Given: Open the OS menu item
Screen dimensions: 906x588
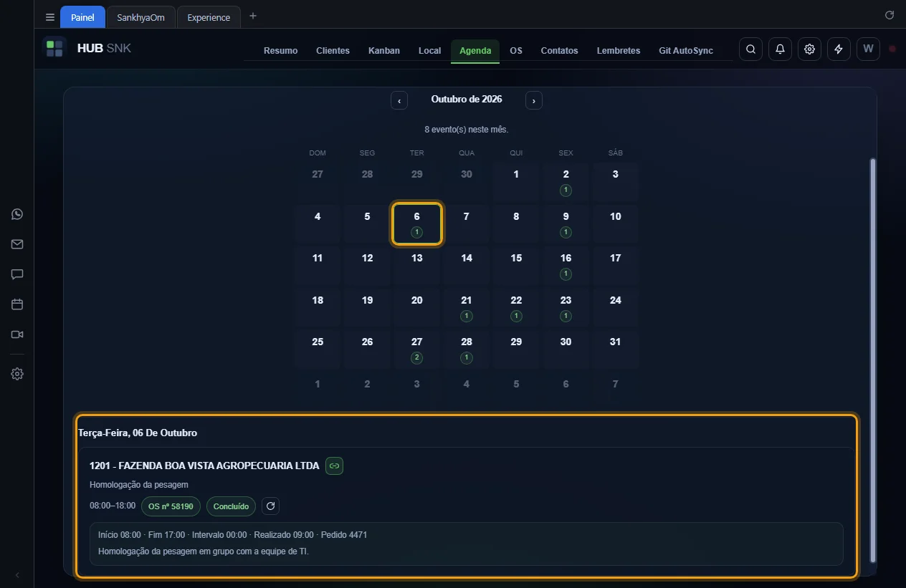Looking at the screenshot, I should pos(516,51).
